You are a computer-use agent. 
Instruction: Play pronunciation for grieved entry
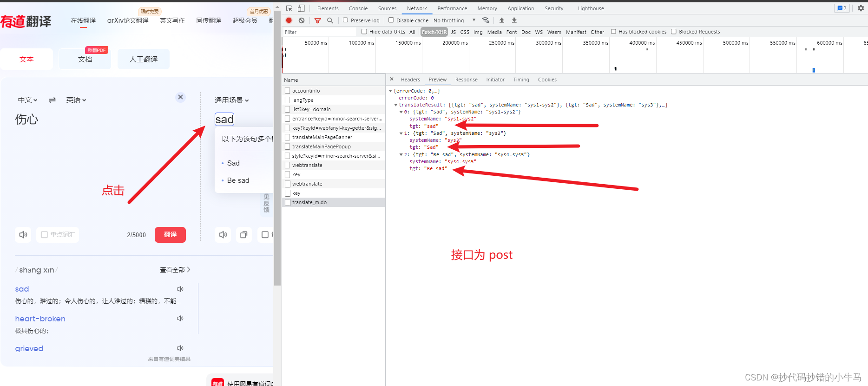(x=180, y=348)
